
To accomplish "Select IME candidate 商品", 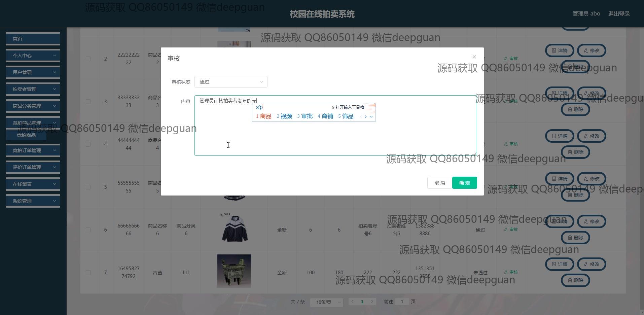I will coord(264,116).
